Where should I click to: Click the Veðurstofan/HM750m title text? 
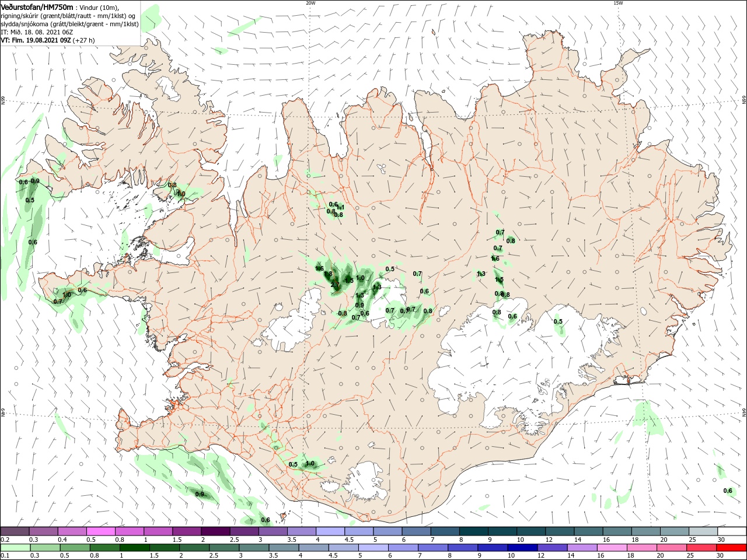[x=37, y=6]
